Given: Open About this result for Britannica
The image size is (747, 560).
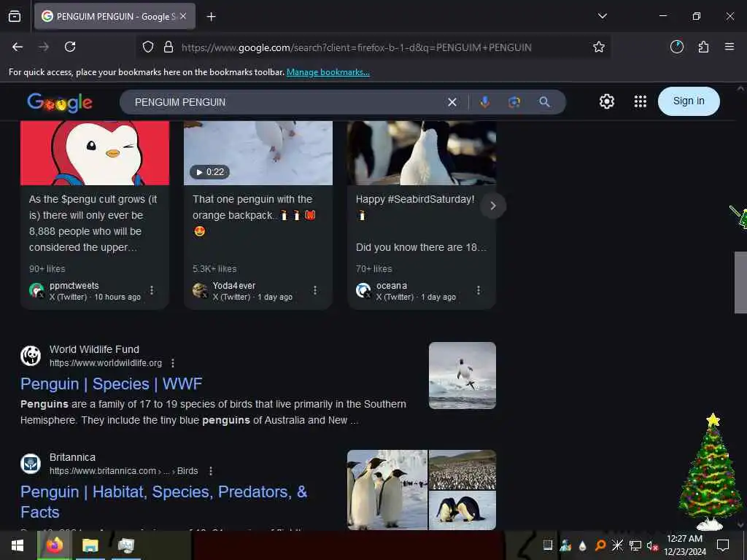Looking at the screenshot, I should pos(211,471).
